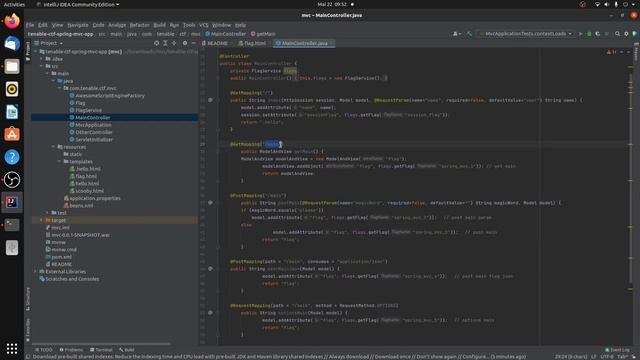Select pom.xml in project tree

[62, 257]
